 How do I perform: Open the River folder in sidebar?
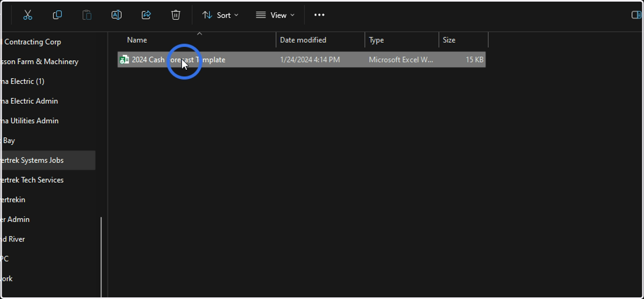(x=48, y=239)
